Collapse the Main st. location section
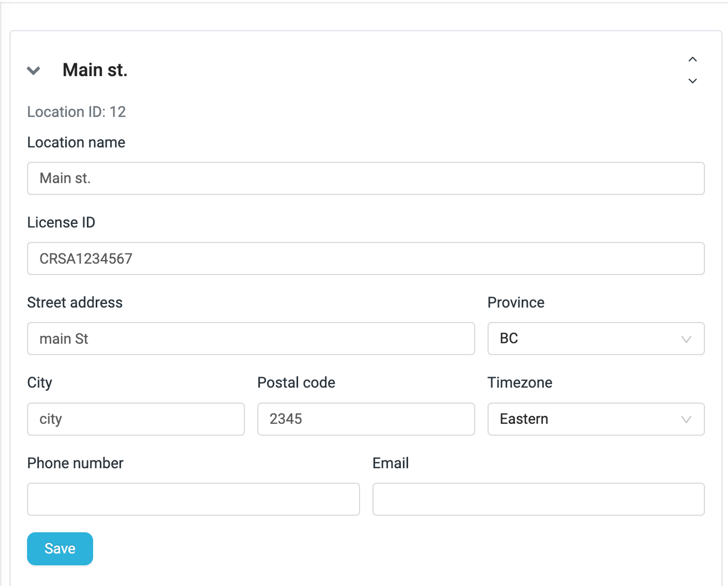The height and width of the screenshot is (586, 728). point(33,70)
